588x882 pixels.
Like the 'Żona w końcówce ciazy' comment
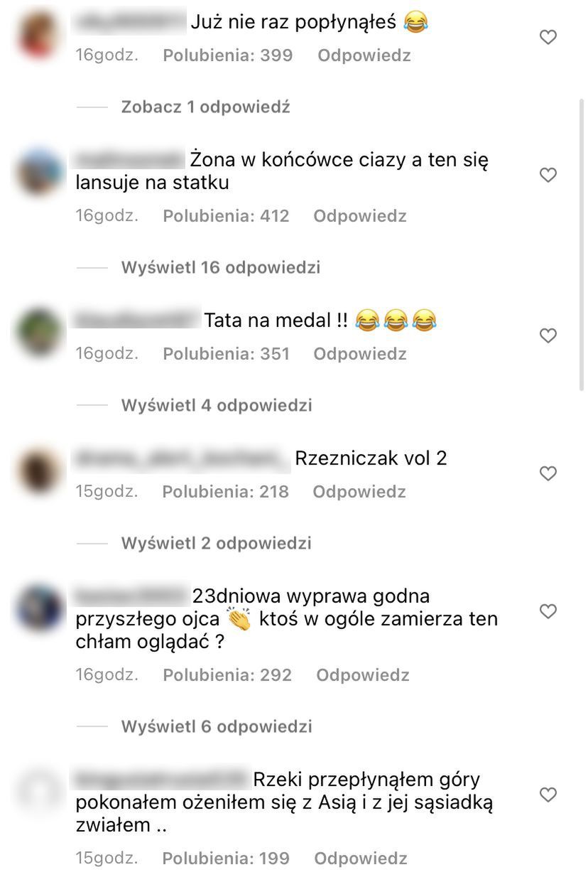[x=548, y=175]
